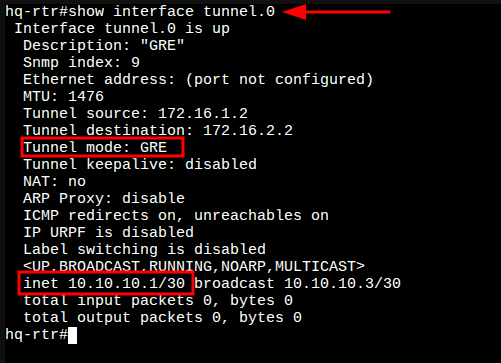Click the 'Label switching is disabled' line
This screenshot has height=363, width=501.
pyautogui.click(x=144, y=250)
